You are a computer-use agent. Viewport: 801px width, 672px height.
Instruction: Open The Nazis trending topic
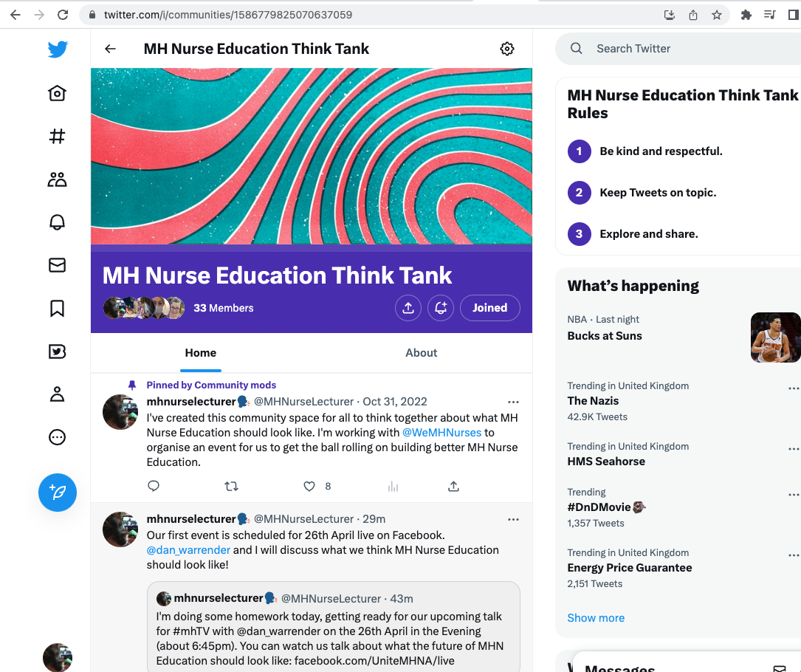coord(593,401)
